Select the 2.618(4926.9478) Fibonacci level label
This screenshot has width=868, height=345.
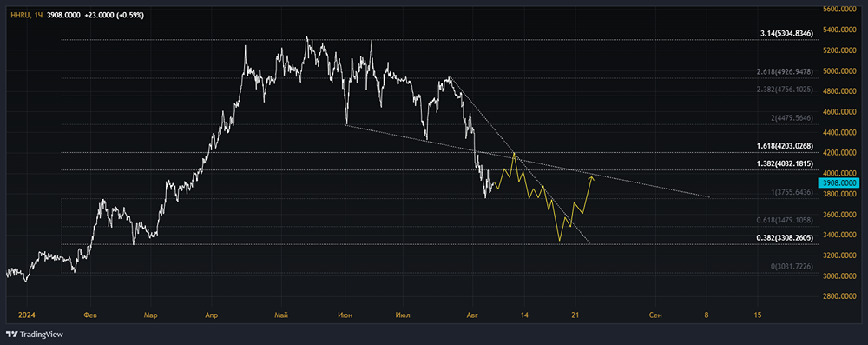pos(785,71)
